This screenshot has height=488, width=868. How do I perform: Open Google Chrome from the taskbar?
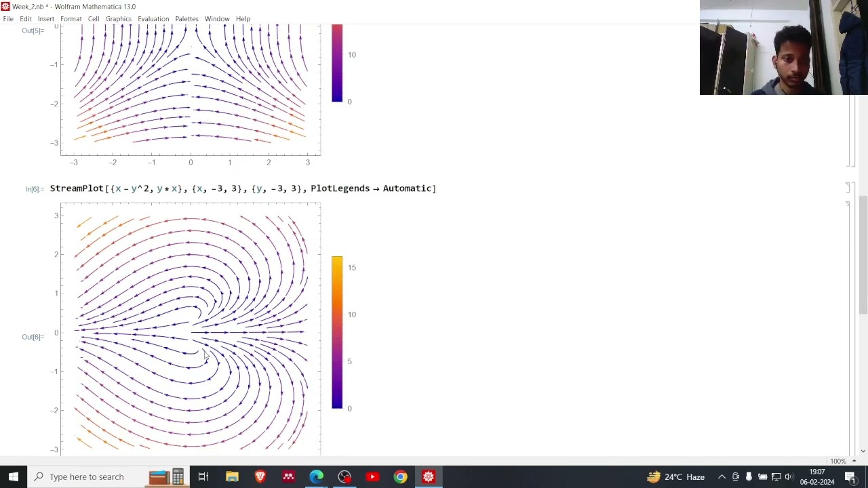[400, 476]
